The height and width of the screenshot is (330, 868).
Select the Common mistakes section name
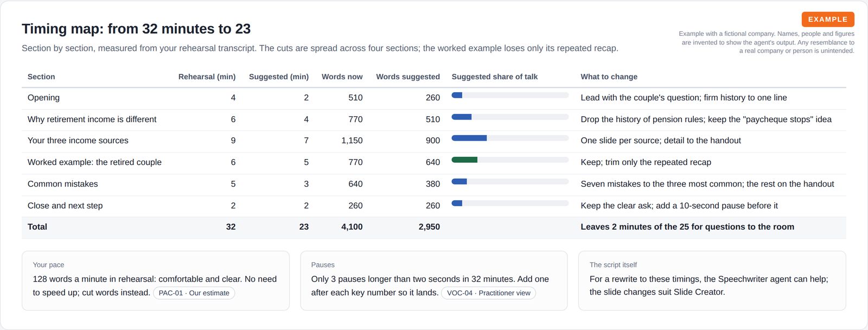[x=63, y=184]
